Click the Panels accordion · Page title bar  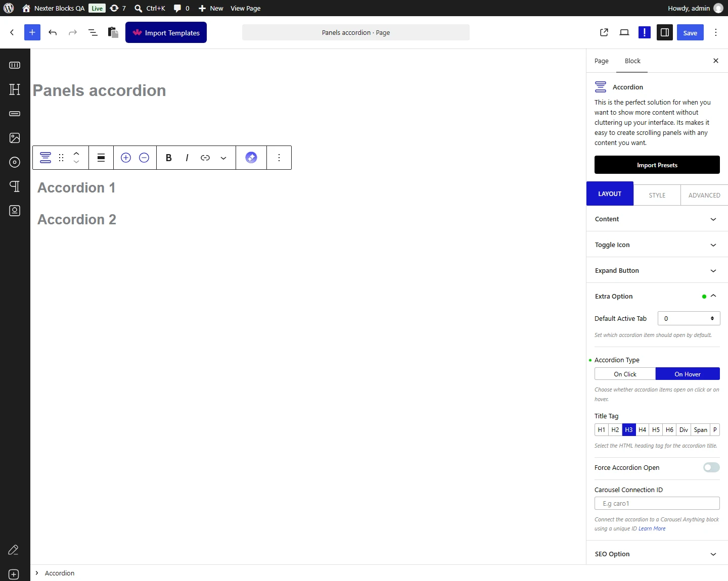(356, 32)
